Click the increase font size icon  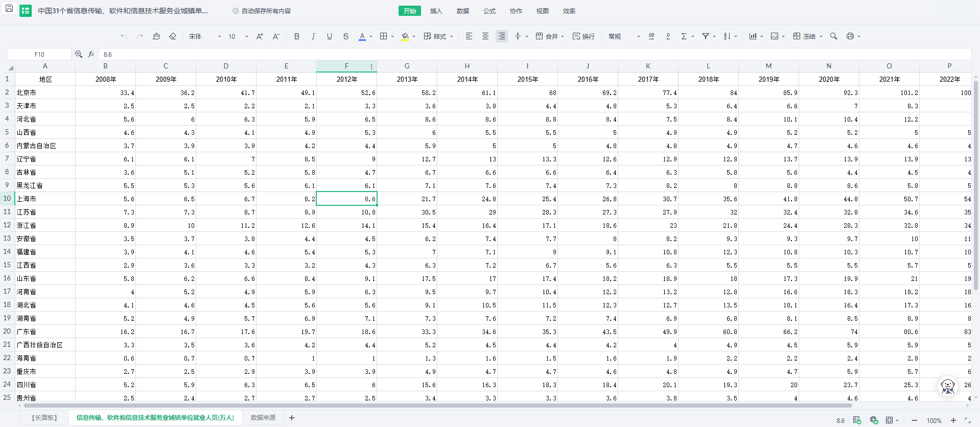point(260,36)
